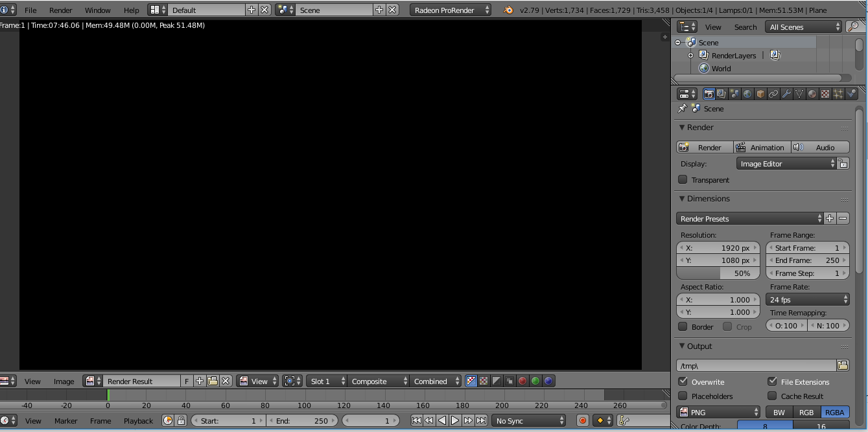Uncheck File Extensions checkbox
868x432 pixels.
(772, 381)
